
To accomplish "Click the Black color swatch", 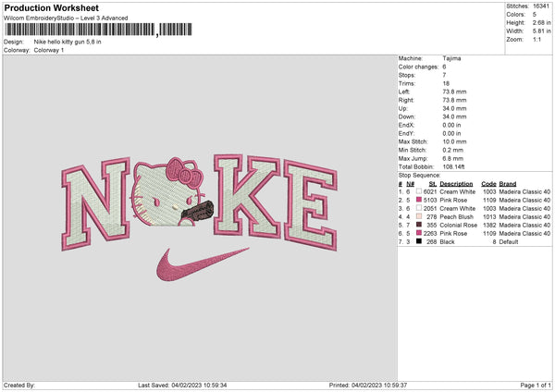I will click(x=419, y=241).
